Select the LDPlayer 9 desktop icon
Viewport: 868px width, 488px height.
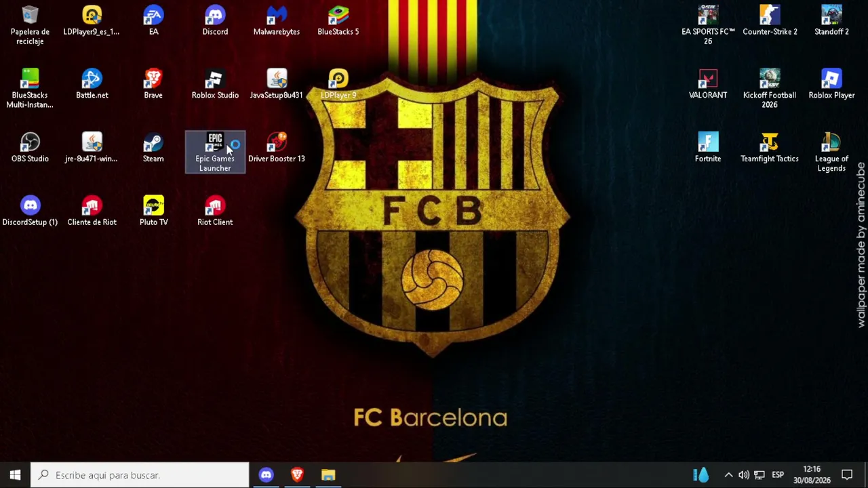click(338, 84)
